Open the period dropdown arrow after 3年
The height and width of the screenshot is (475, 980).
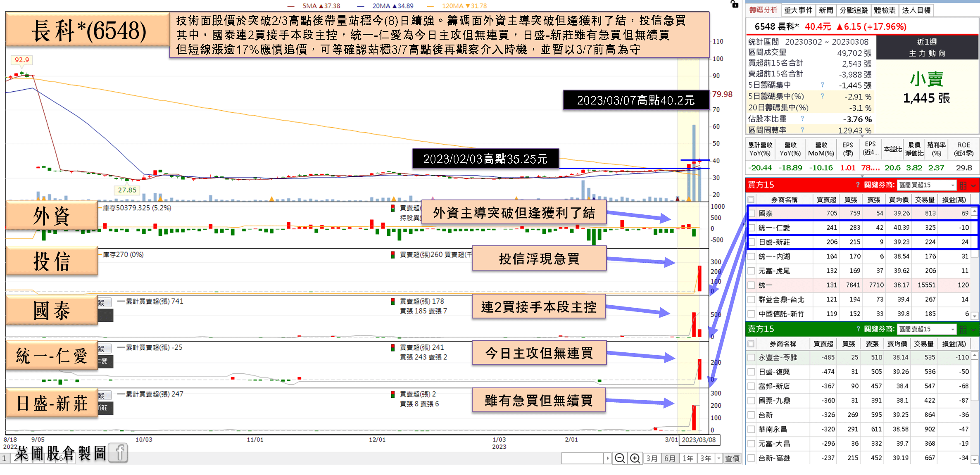tap(719, 458)
